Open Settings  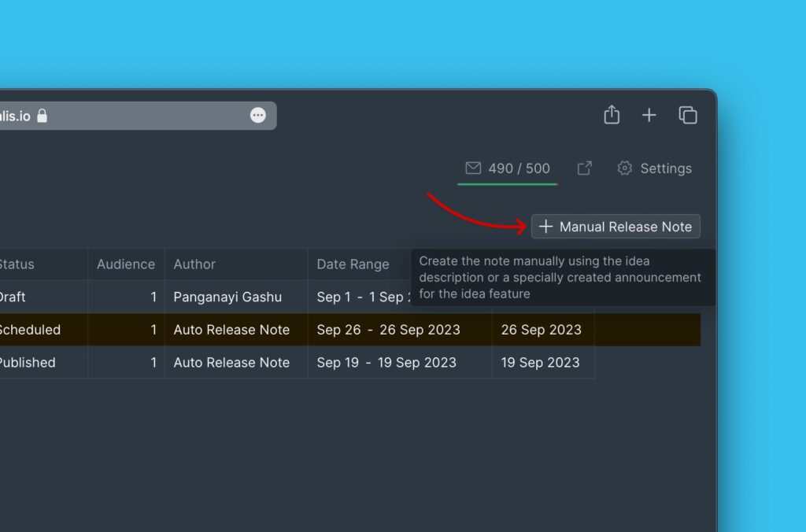pyautogui.click(x=666, y=168)
